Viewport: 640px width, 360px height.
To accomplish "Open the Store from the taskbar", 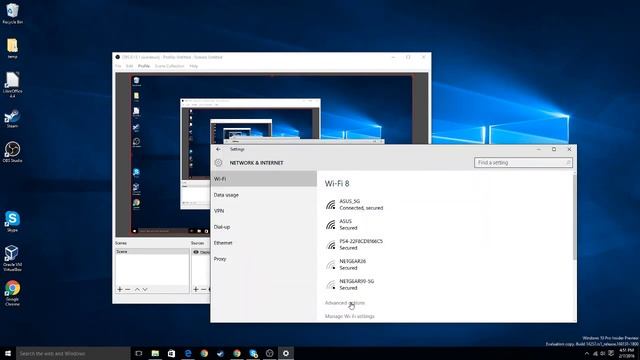I will tap(171, 353).
